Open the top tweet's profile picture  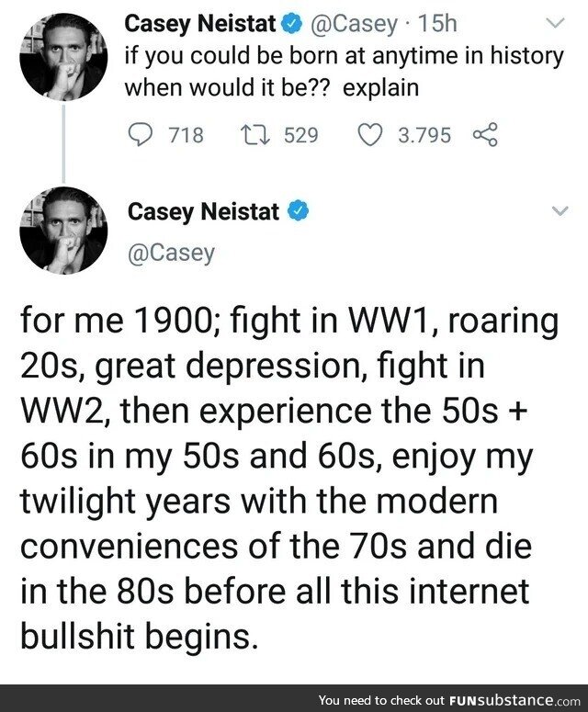pyautogui.click(x=63, y=55)
